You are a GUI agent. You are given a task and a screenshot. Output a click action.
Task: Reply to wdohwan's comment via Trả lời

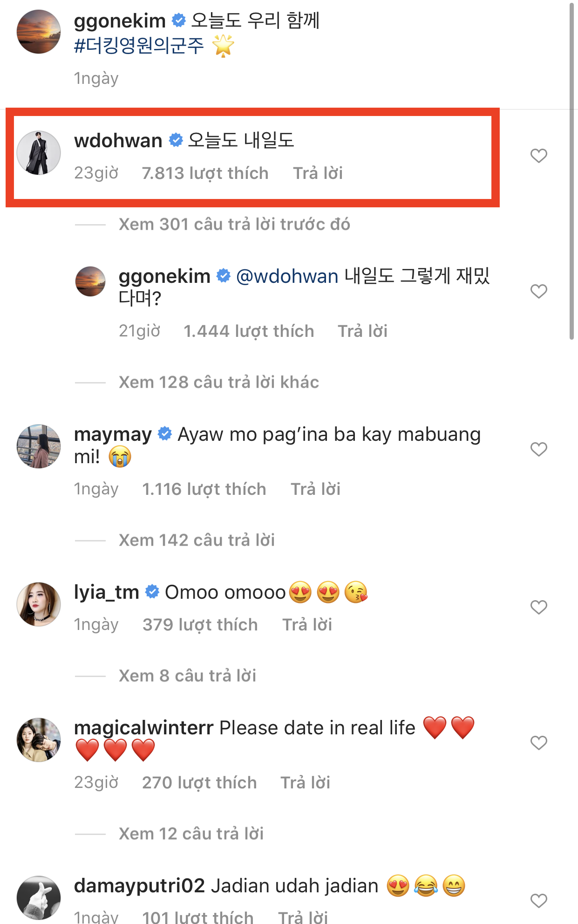tap(318, 173)
